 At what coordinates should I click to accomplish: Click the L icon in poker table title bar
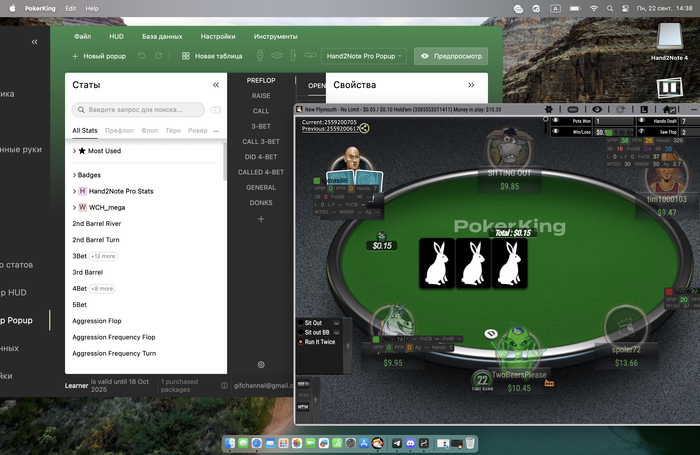(644, 109)
